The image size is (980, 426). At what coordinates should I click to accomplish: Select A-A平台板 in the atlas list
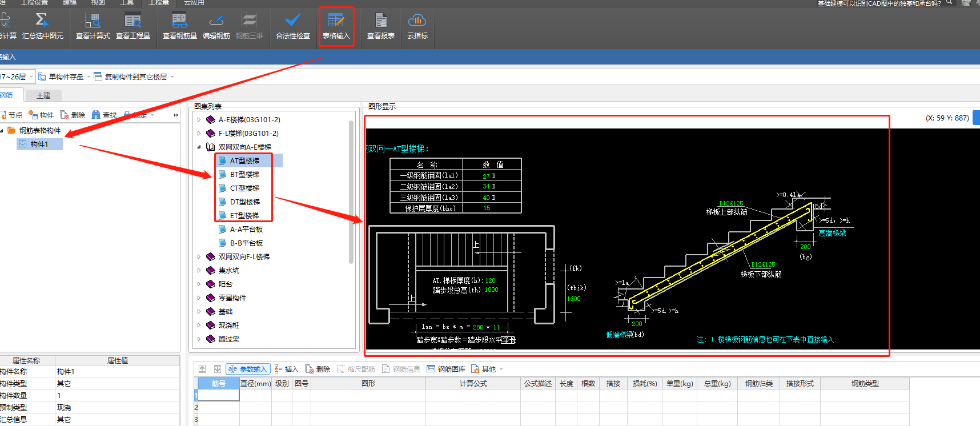[x=246, y=229]
